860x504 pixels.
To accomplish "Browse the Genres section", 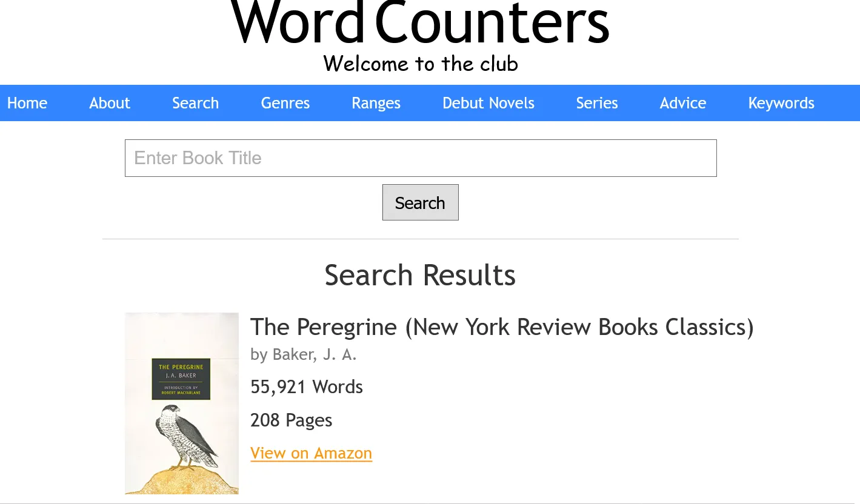I will pyautogui.click(x=285, y=103).
